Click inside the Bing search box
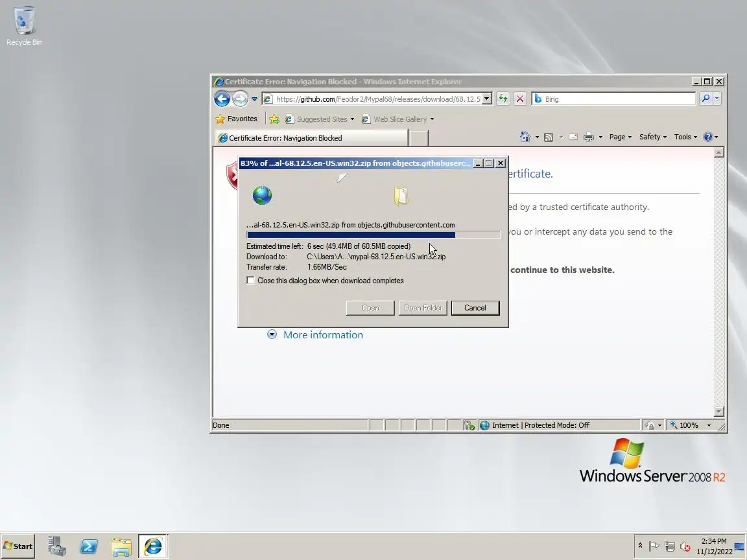This screenshot has height=560, width=747. tap(614, 99)
